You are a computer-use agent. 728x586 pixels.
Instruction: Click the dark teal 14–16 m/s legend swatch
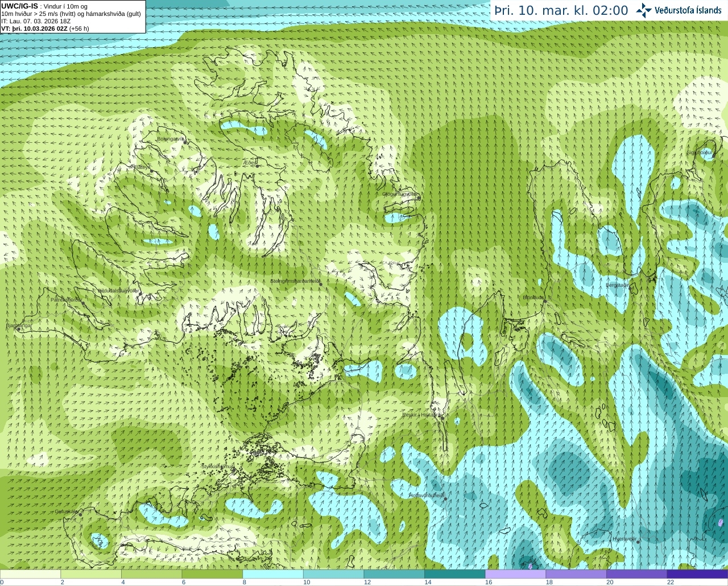click(454, 574)
